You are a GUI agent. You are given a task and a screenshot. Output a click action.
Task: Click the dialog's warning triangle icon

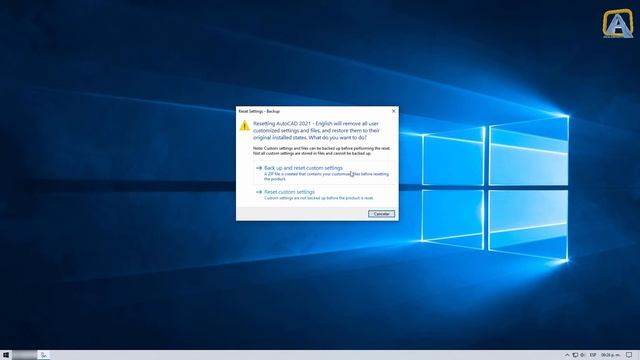pos(244,125)
